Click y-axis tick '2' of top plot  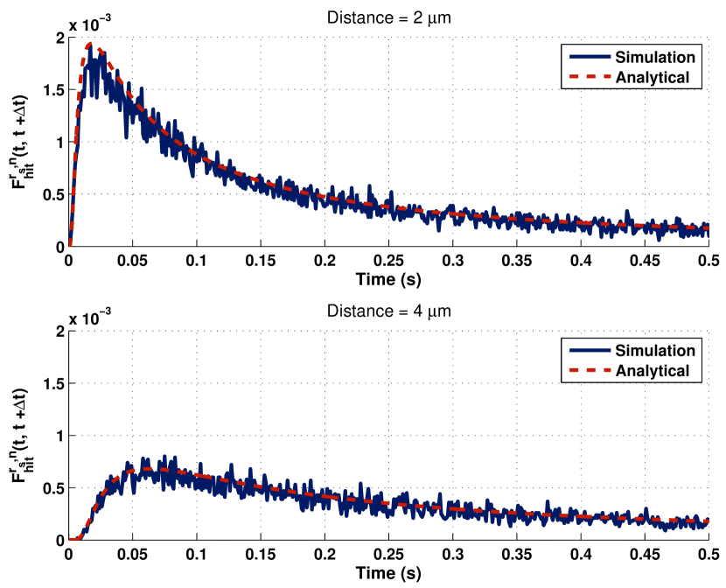pyautogui.click(x=60, y=38)
